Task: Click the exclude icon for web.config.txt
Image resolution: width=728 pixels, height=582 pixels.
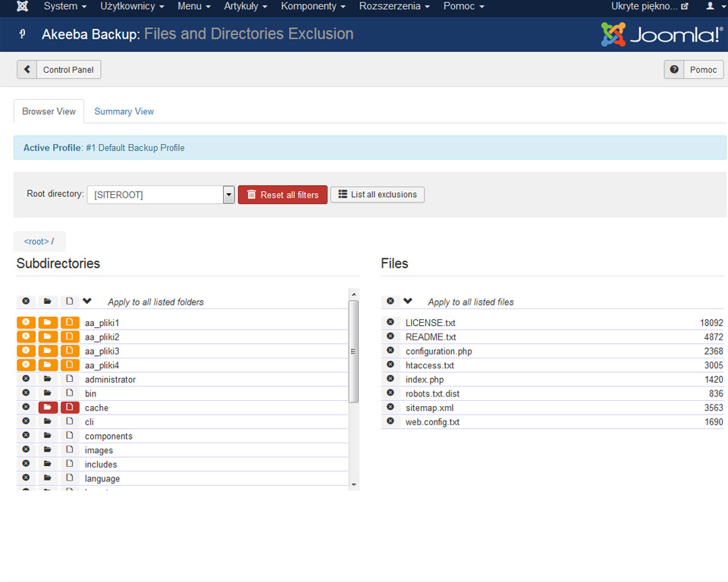Action: 391,421
